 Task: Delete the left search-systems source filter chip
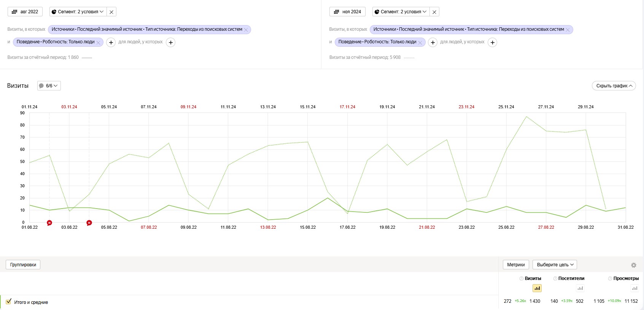[x=246, y=30]
